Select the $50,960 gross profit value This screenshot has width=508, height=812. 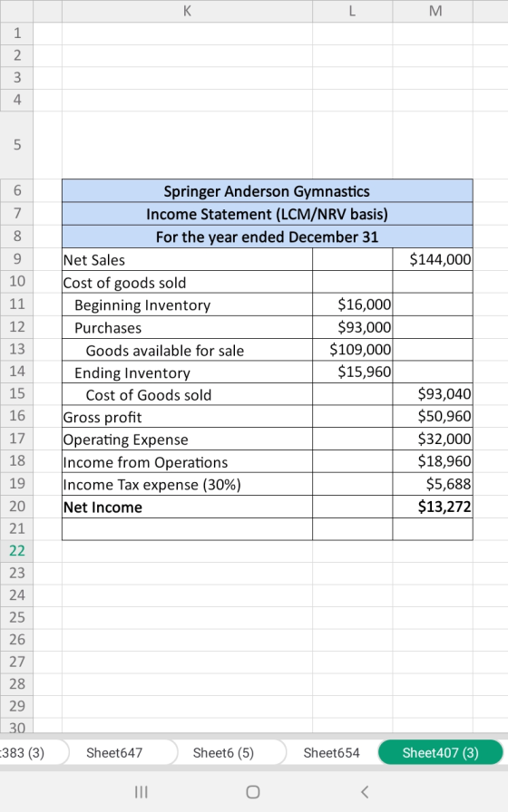point(433,416)
